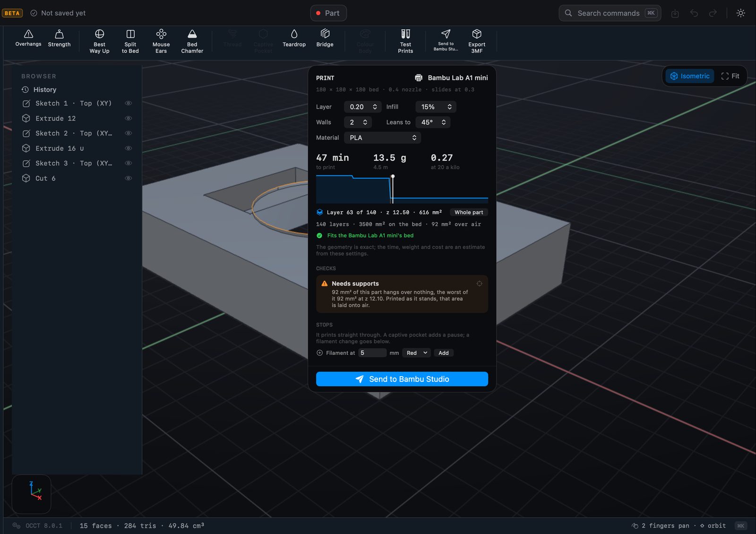Open the Strength analysis tool
756x534 pixels.
pyautogui.click(x=59, y=39)
